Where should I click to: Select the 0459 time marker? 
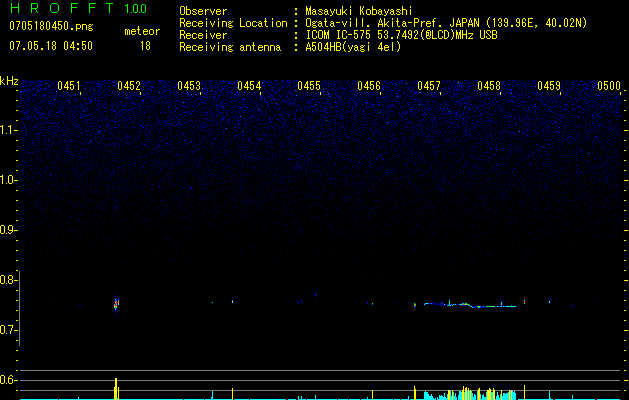[549, 87]
